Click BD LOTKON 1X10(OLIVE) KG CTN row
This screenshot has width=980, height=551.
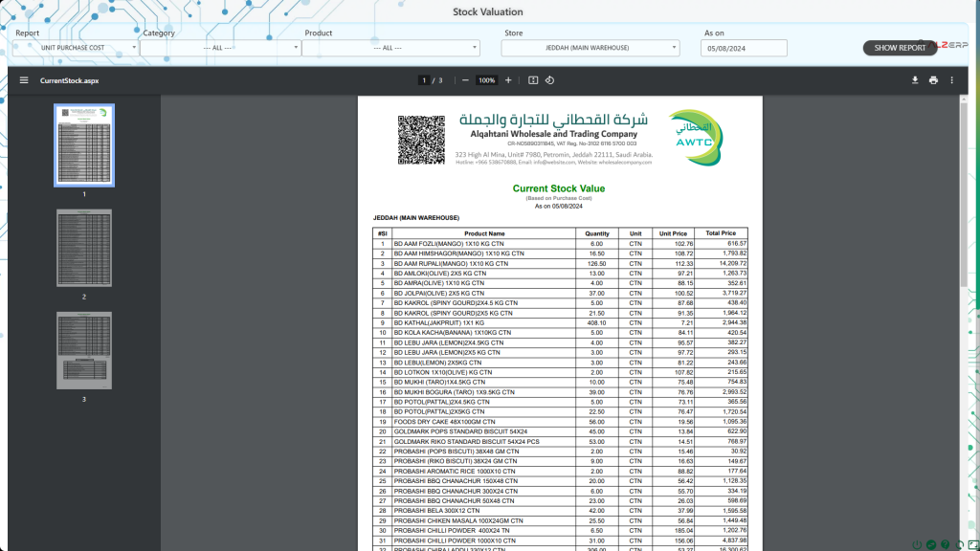[560, 372]
